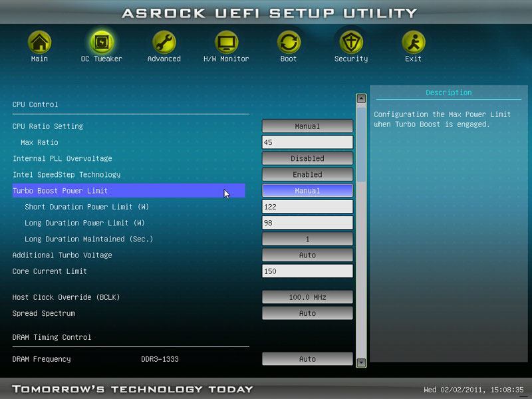Select Additional Turbo Voltage row label

62,255
